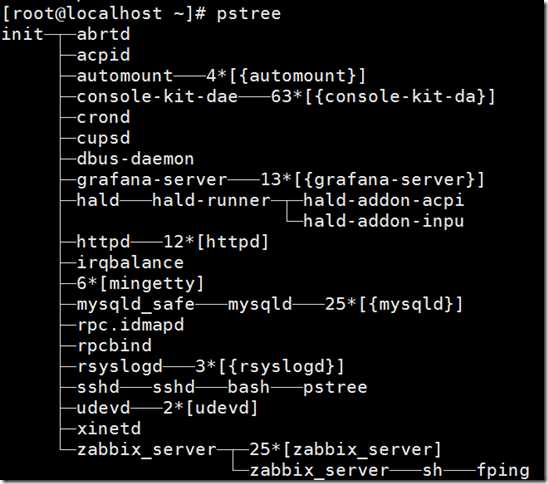Select the init root process
548x484 pixels.
[x=22, y=34]
